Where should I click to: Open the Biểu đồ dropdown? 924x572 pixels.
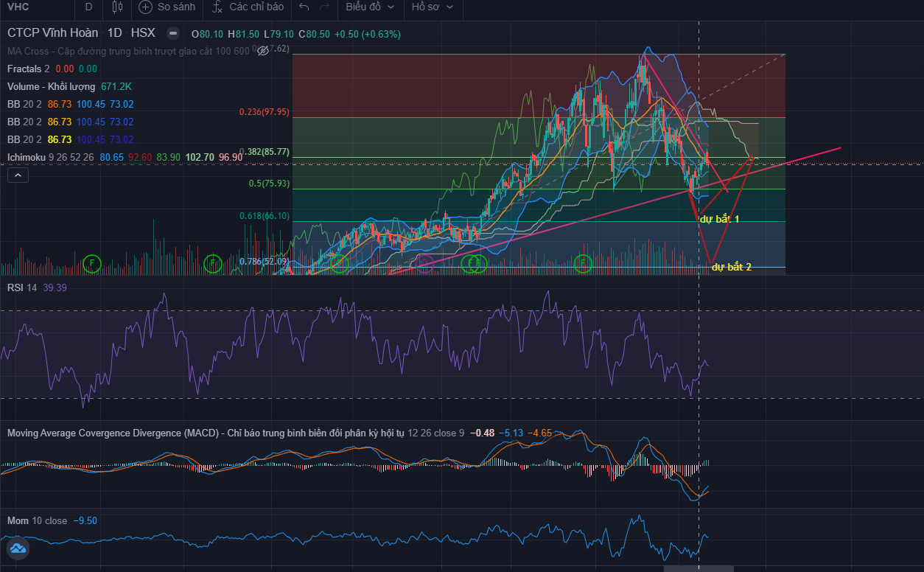370,7
